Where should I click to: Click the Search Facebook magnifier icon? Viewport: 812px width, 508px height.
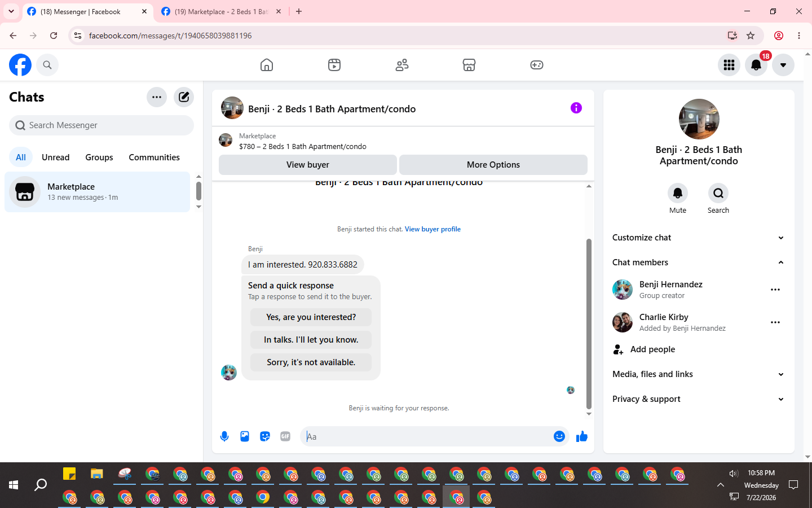(x=47, y=65)
